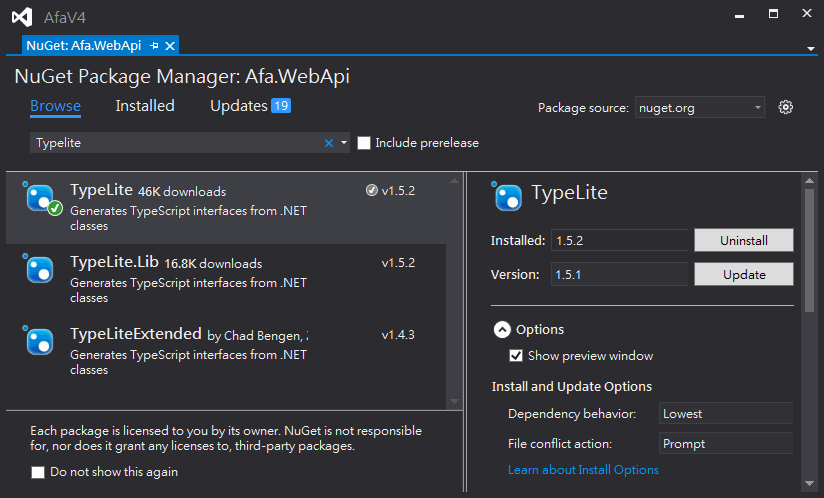Click TypeLiteExtended version v1.4.3 text
The width and height of the screenshot is (824, 498).
click(x=398, y=335)
